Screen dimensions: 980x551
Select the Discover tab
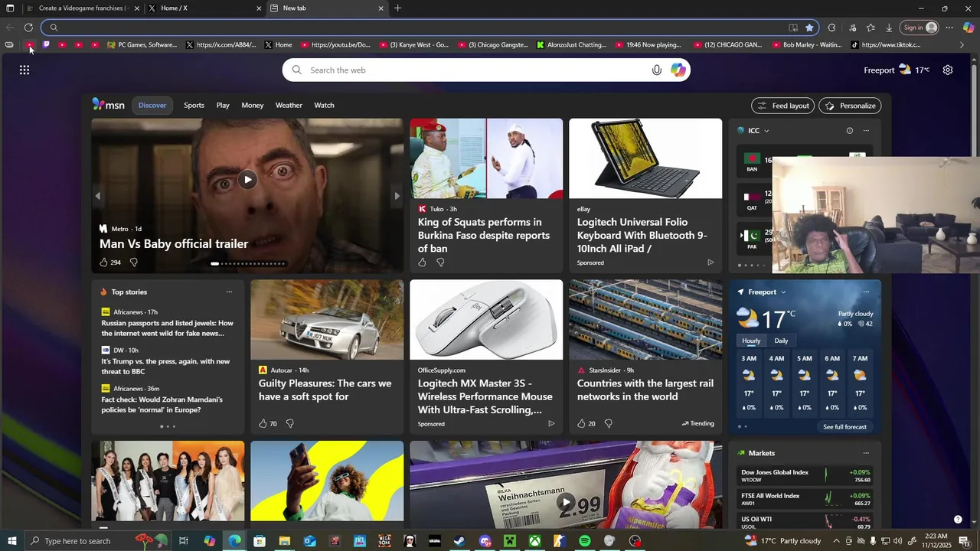coord(152,105)
